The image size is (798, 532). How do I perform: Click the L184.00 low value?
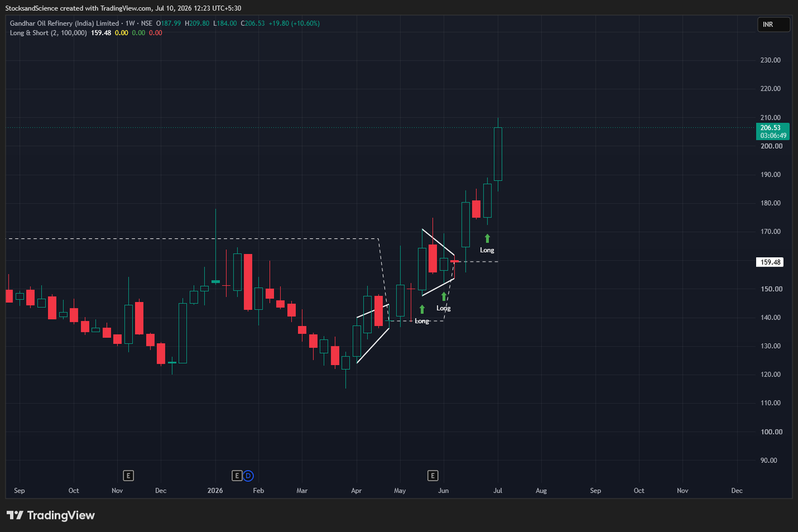[x=223, y=23]
